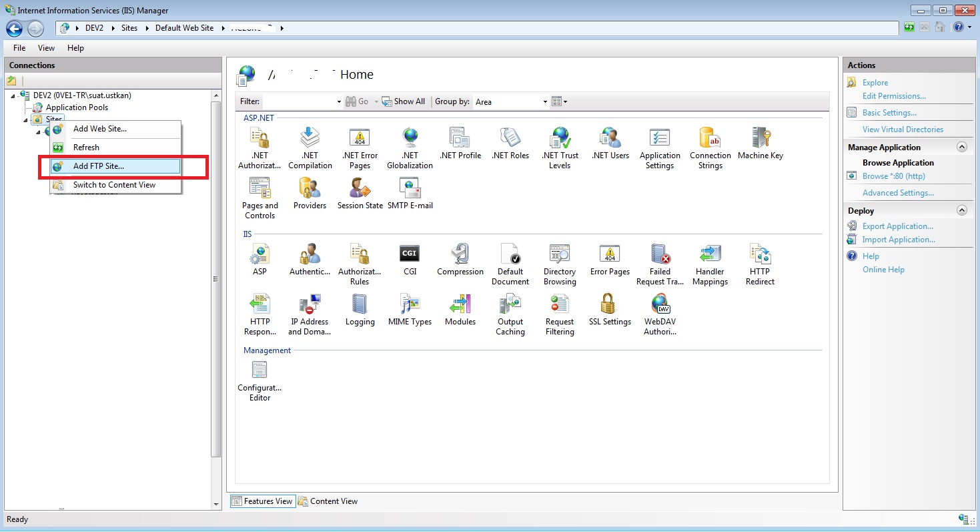Select Switch to Content View menu entry
Screen dimensions: 980x532
(115, 185)
